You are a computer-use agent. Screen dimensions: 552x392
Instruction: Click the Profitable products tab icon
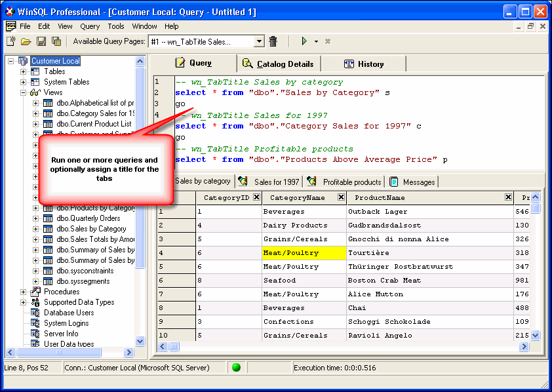point(311,181)
